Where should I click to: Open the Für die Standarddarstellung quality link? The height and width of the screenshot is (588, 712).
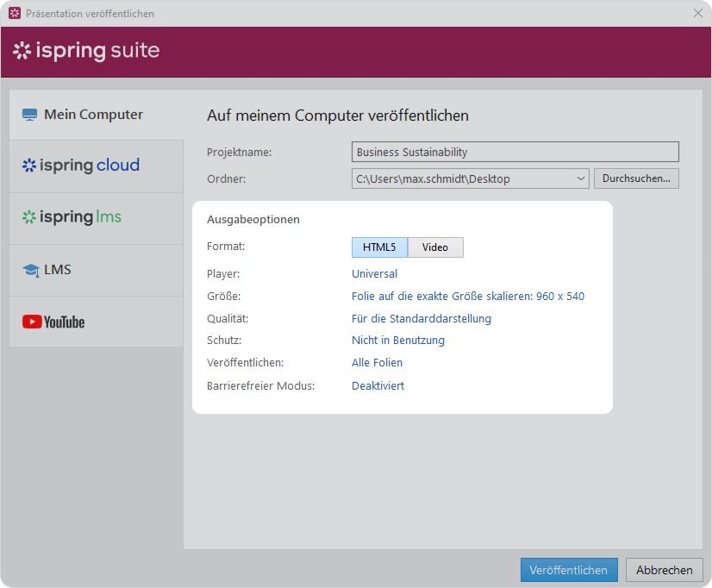pos(421,319)
